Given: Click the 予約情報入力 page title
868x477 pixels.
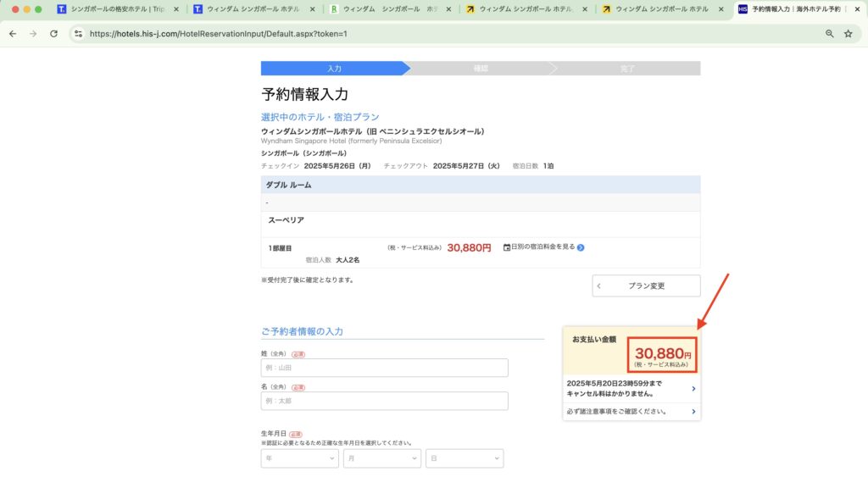Looking at the screenshot, I should (304, 94).
